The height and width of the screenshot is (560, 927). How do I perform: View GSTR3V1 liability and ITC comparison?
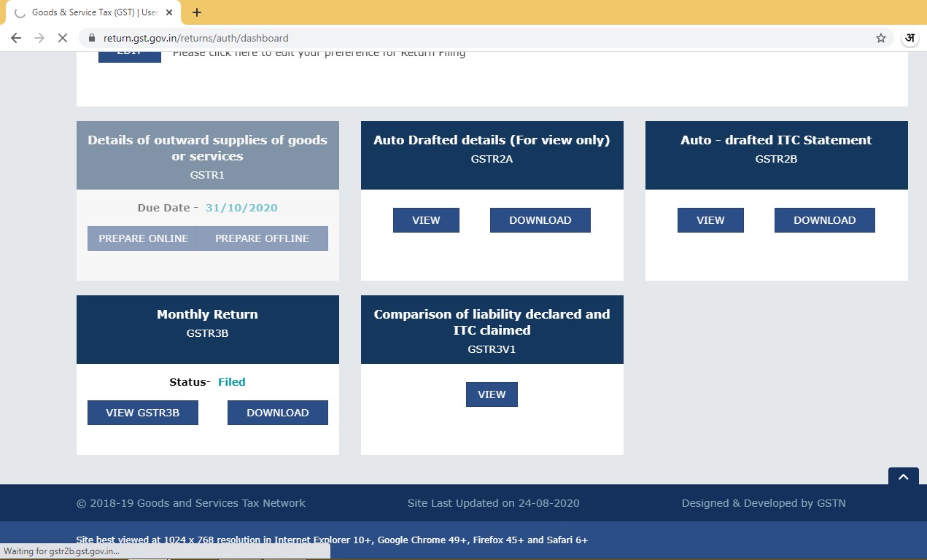492,394
